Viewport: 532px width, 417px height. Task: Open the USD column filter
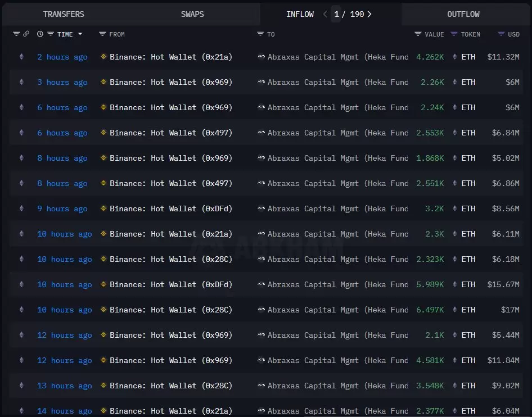point(501,34)
